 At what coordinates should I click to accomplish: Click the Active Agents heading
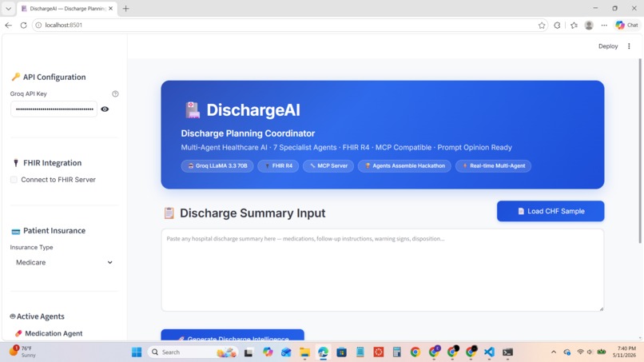(x=38, y=316)
